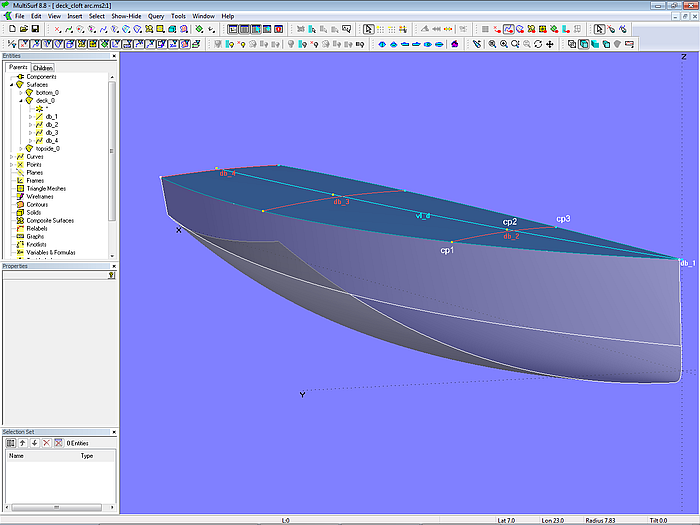700x525 pixels.
Task: Click the Open file folder icon
Action: click(x=22, y=29)
